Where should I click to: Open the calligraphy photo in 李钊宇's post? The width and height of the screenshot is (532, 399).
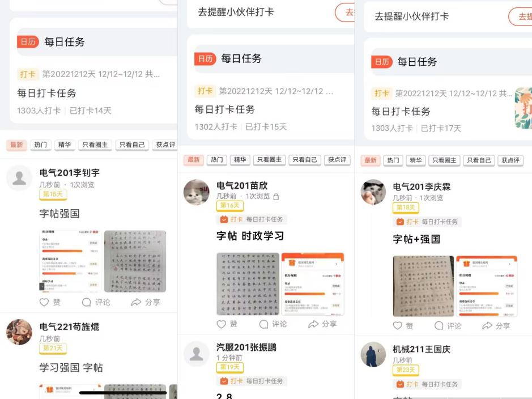coord(135,261)
